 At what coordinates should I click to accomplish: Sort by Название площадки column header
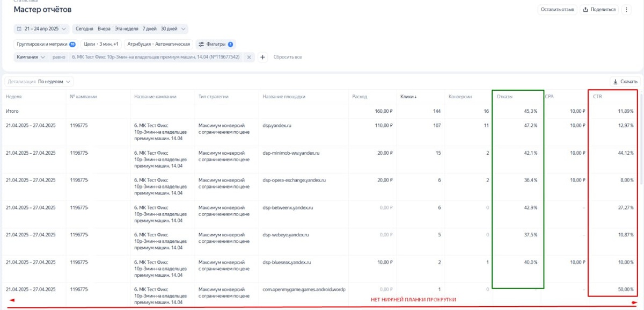[x=284, y=97]
